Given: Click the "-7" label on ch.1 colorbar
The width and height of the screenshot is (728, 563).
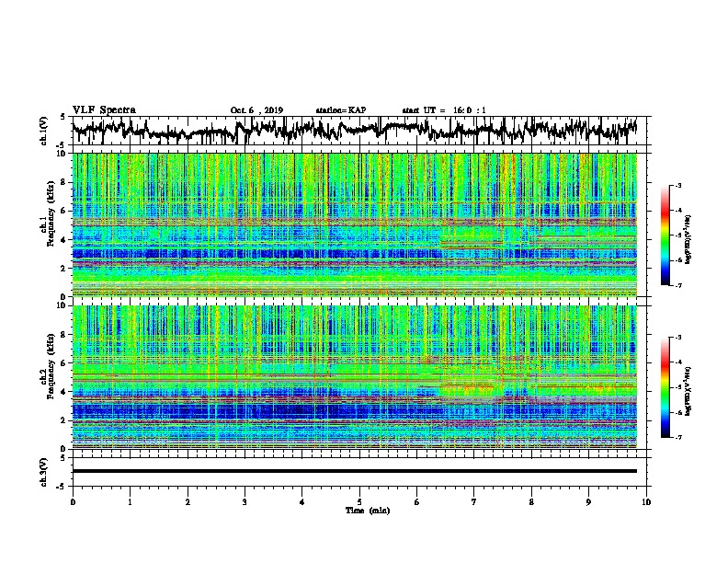Looking at the screenshot, I should (677, 285).
